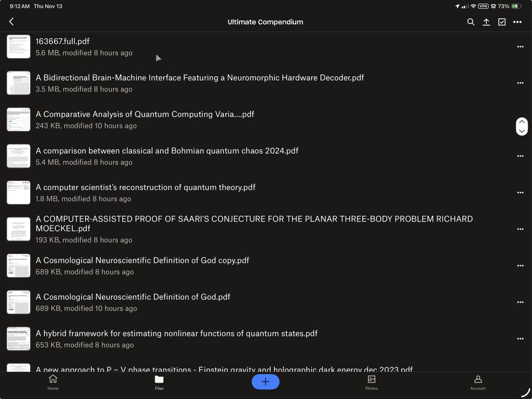
Task: Open more options for hybrid framework pdf
Action: coord(520,339)
